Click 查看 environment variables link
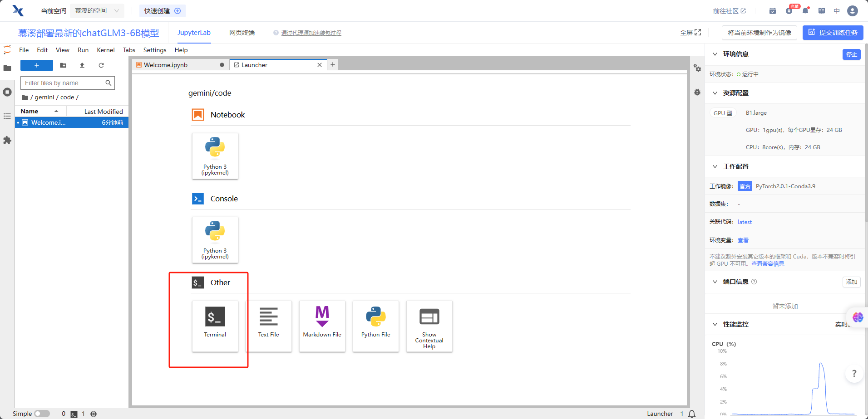Image resolution: width=868 pixels, height=419 pixels. [743, 240]
